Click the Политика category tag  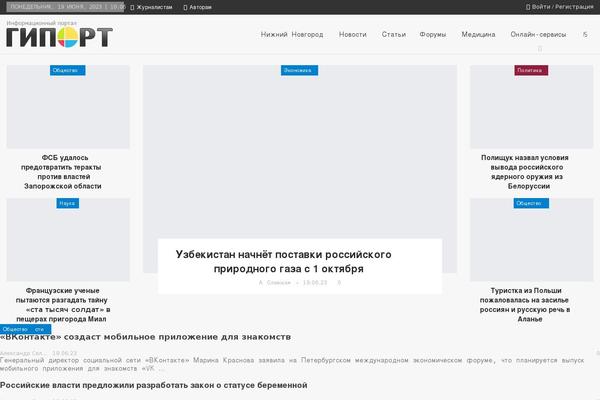tap(531, 70)
